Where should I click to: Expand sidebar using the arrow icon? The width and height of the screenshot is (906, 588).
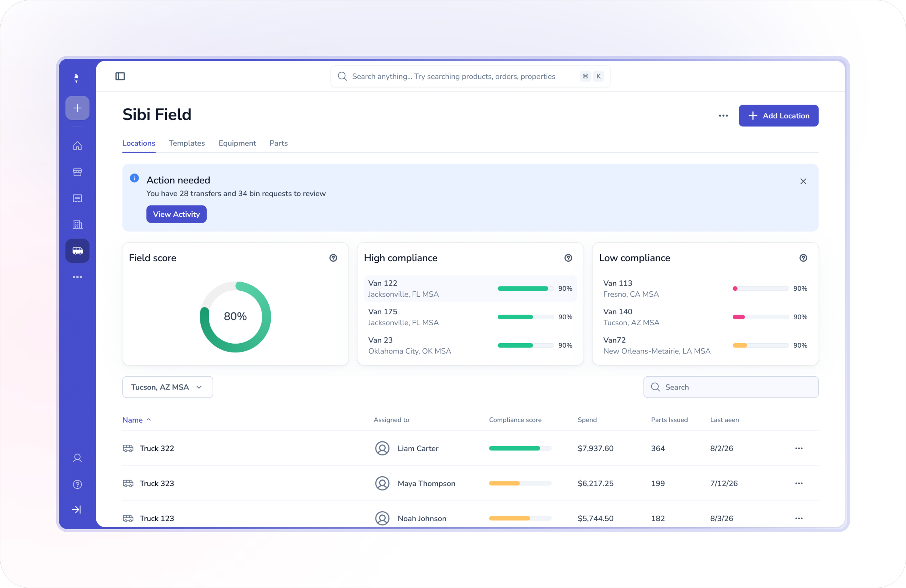coord(76,510)
